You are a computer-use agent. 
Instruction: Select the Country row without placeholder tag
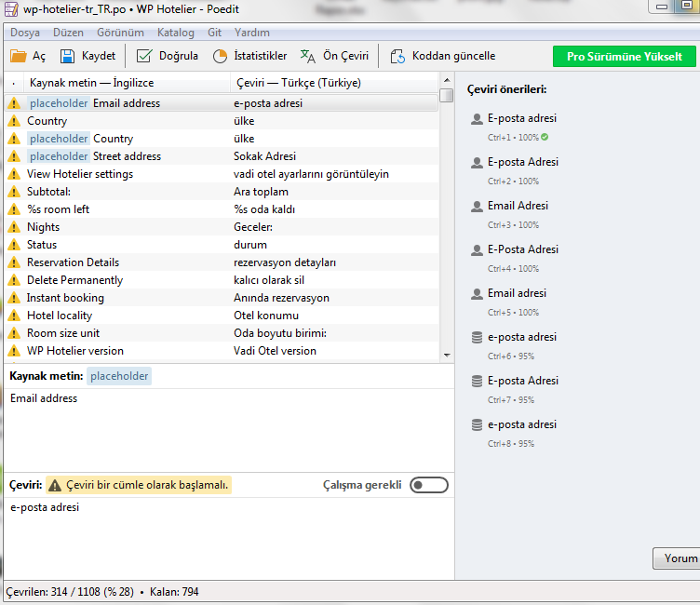coord(222,121)
